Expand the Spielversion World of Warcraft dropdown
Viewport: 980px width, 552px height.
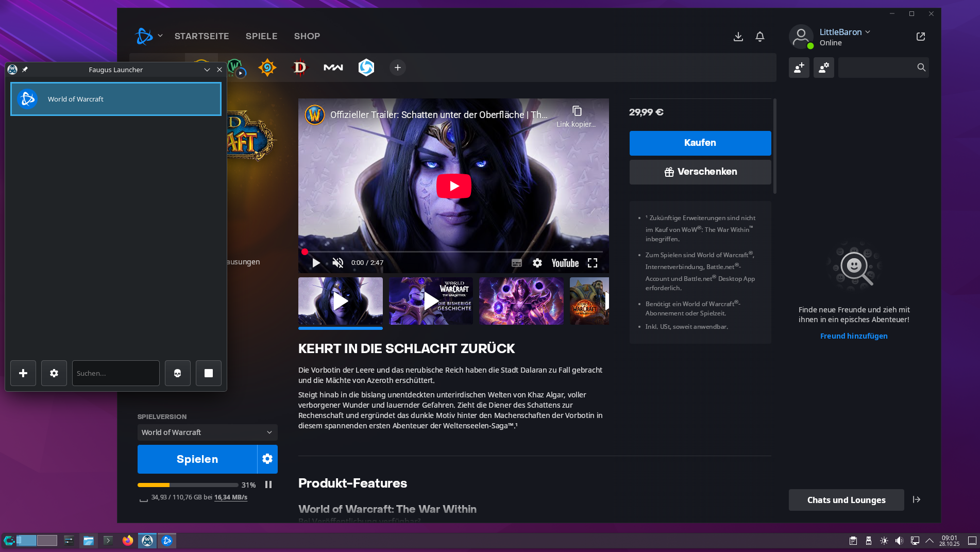pyautogui.click(x=207, y=432)
